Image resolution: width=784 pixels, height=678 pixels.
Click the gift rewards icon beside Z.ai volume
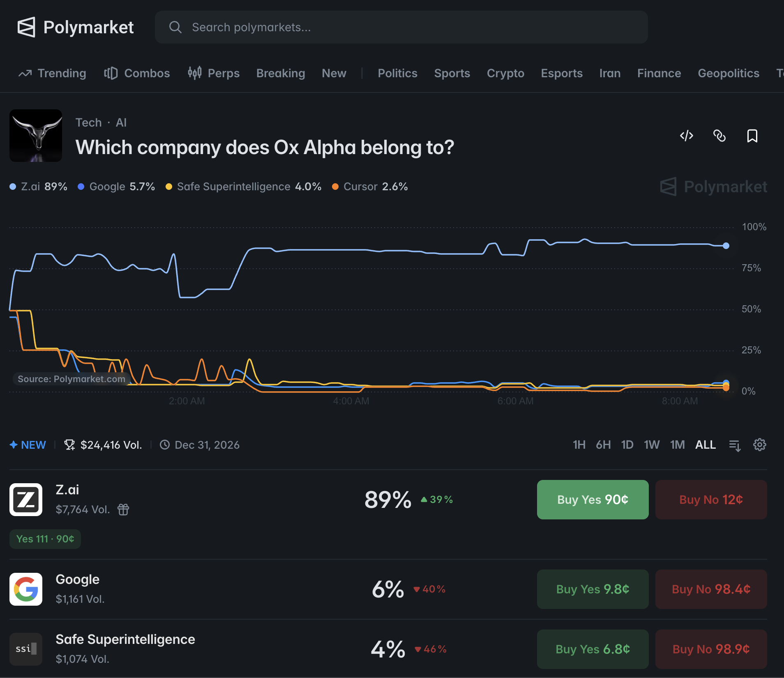pyautogui.click(x=123, y=510)
